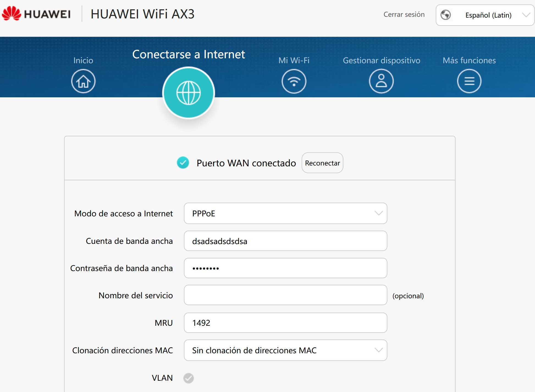Open the Mi Wi-Fi signal icon
The height and width of the screenshot is (392, 535).
294,81
